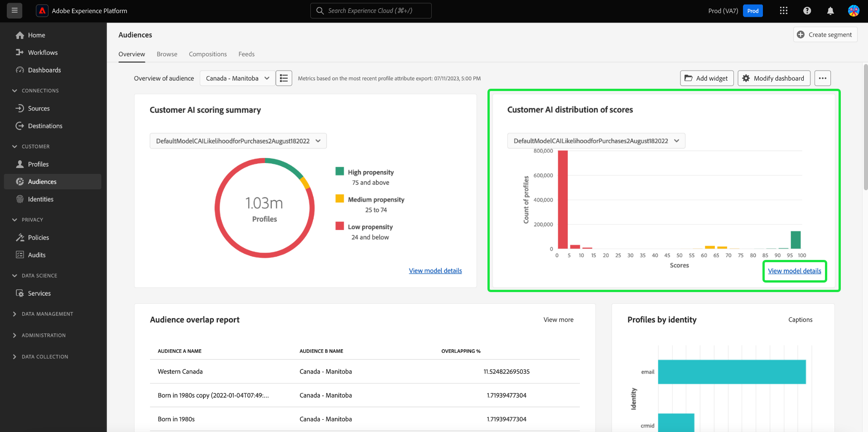The height and width of the screenshot is (432, 868).
Task: Click the search magnifier icon
Action: (320, 10)
